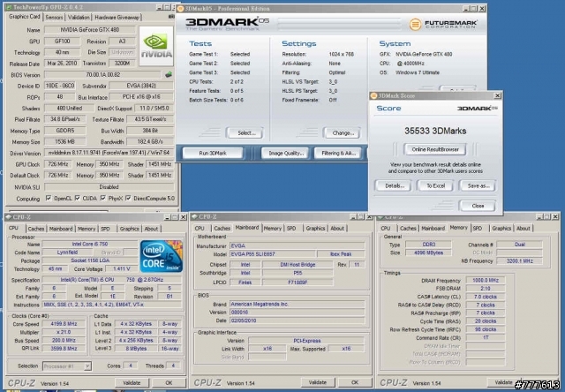
Task: Click the GPU-Z title bar app icon
Action: point(9,7)
